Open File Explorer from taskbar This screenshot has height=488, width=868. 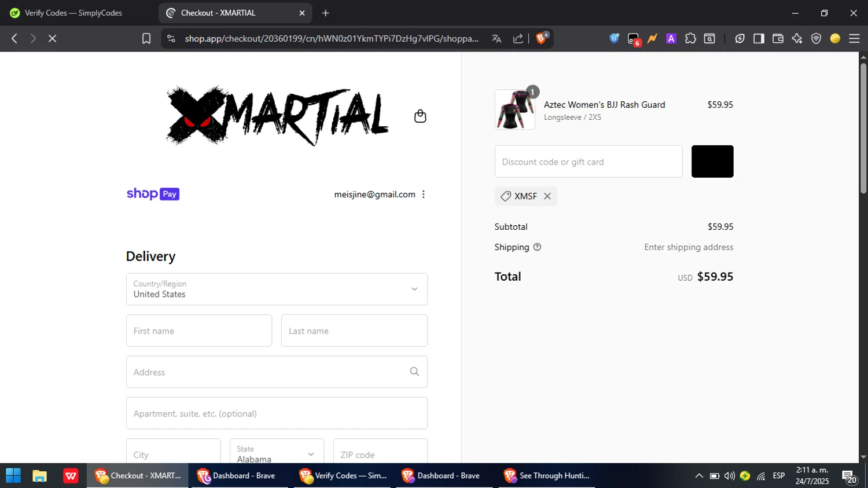[39, 476]
